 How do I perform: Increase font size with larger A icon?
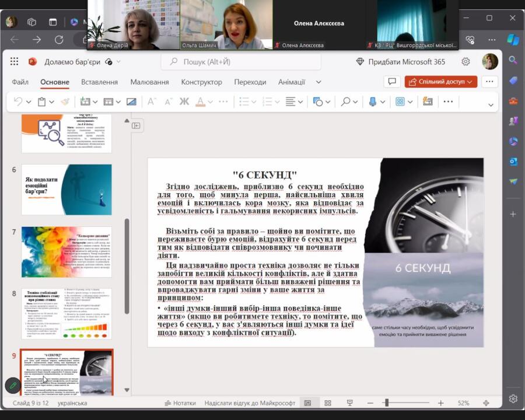point(152,101)
